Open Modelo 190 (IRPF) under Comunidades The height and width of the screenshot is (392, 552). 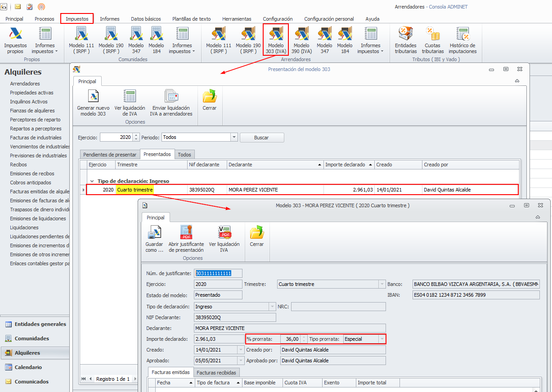(x=111, y=40)
